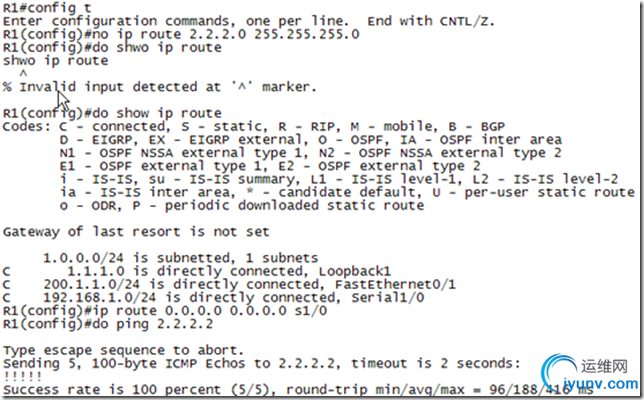
Task: Click the "R1#config t" command line
Action: point(41,8)
